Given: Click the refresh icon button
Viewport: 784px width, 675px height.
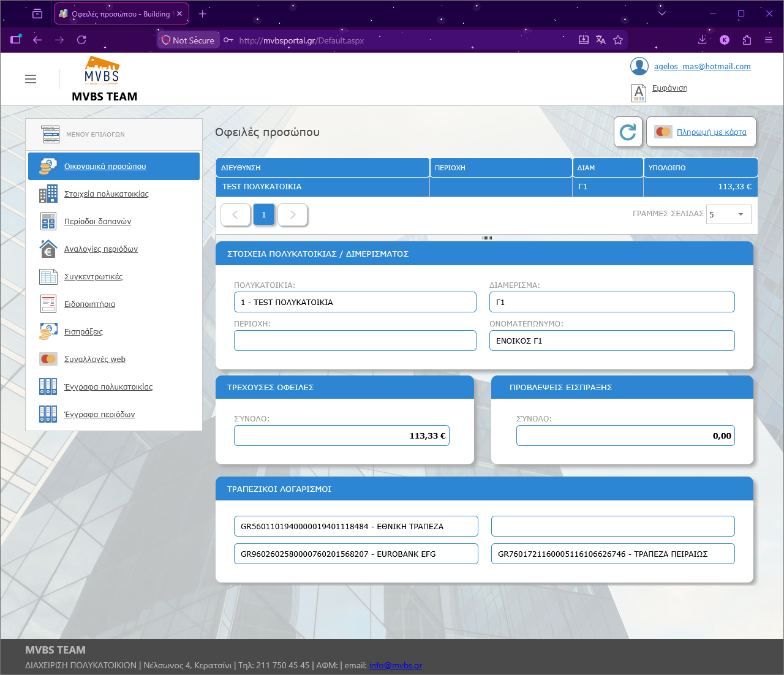Looking at the screenshot, I should point(628,132).
